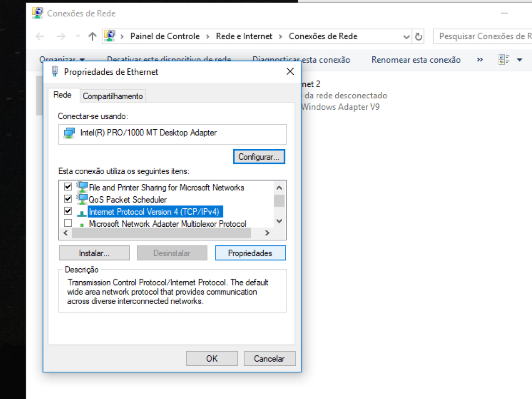
Task: Switch to the Compartilhamento tab
Action: tap(113, 97)
